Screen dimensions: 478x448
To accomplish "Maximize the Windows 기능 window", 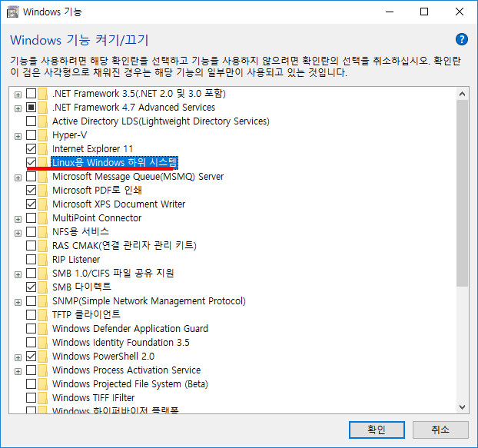I will 424,12.
